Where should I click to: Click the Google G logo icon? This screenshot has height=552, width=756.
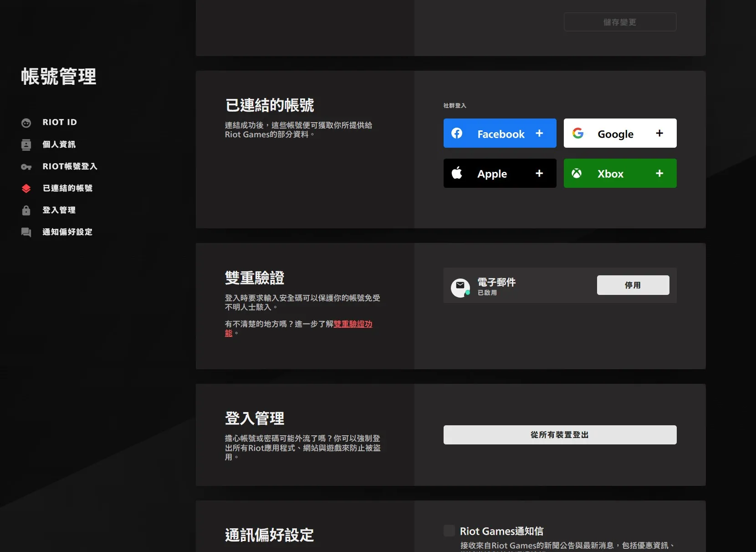pos(578,133)
